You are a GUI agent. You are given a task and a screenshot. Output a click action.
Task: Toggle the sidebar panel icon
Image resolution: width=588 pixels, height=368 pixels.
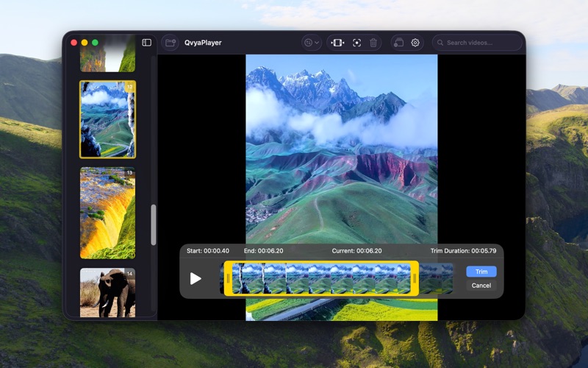coord(146,43)
